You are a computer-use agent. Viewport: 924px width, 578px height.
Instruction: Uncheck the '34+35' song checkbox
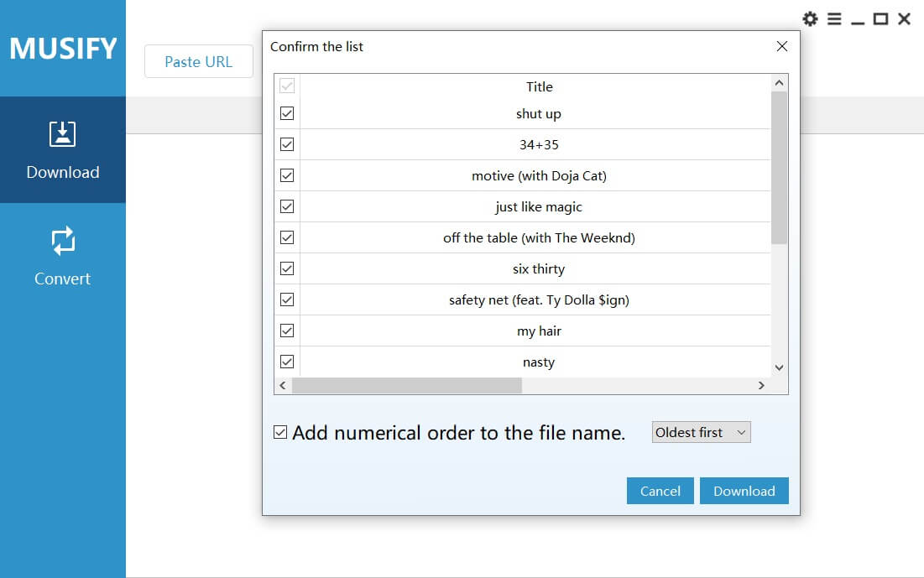287,144
